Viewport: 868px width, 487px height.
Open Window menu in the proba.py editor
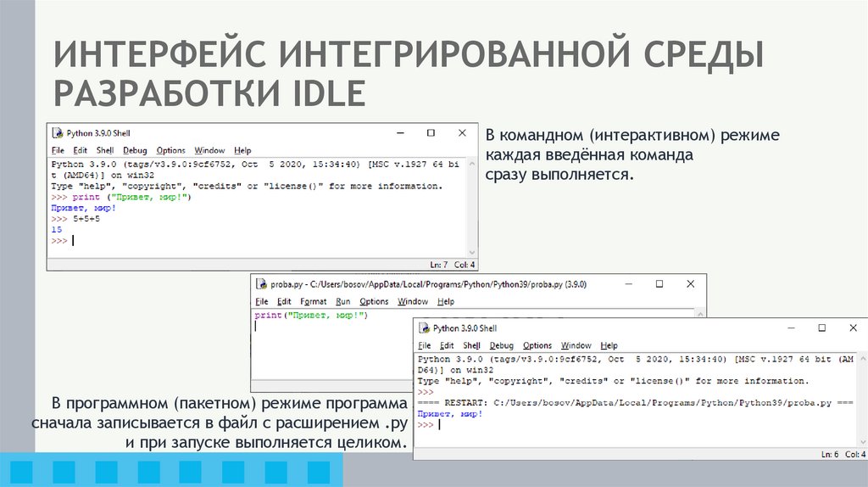pos(413,301)
